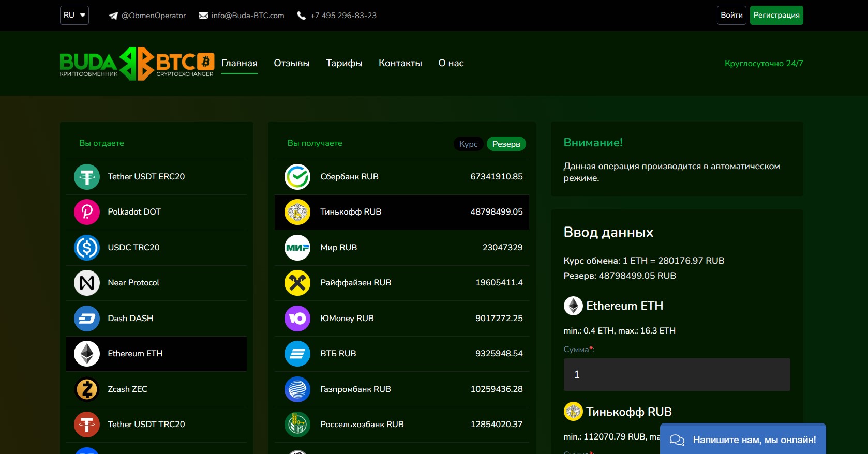Click the info@Buda-BTC.com email link
This screenshot has width=868, height=454.
tap(248, 16)
